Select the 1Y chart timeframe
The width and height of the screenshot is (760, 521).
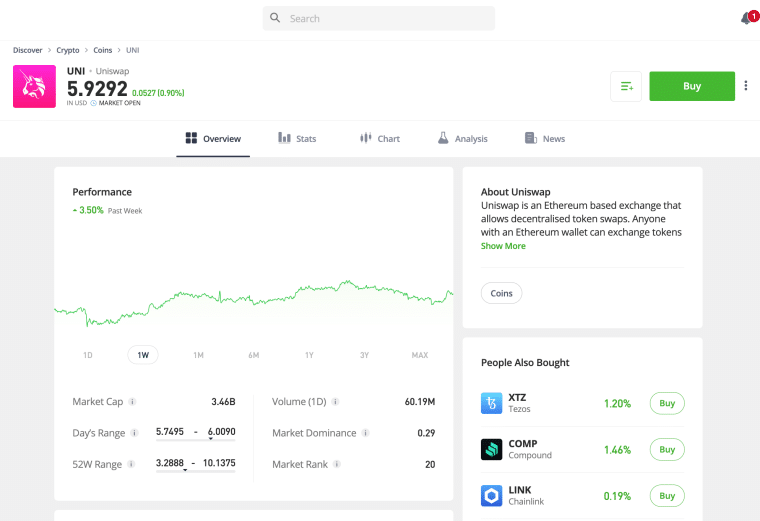(x=309, y=355)
